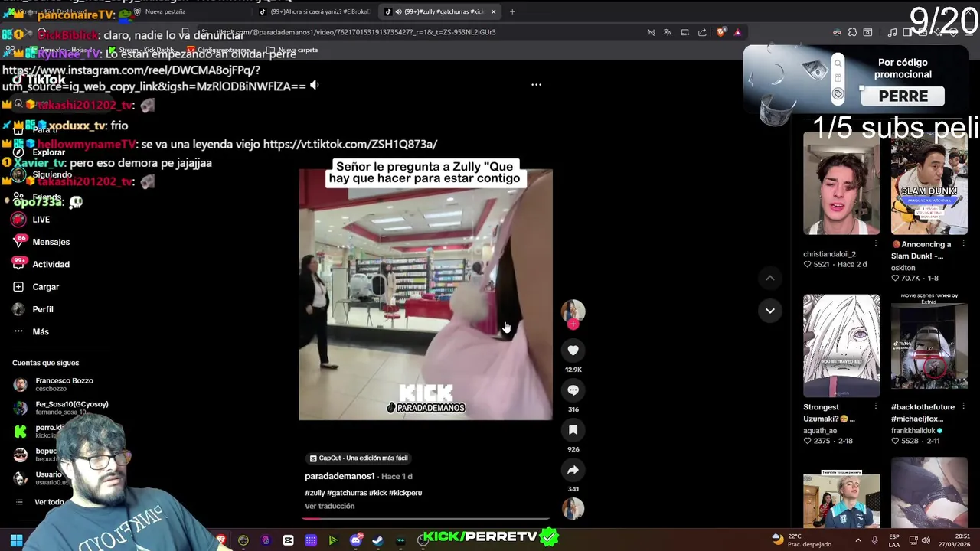The image size is (980, 551).
Task: Open Mensajes in the sidebar
Action: 41,242
